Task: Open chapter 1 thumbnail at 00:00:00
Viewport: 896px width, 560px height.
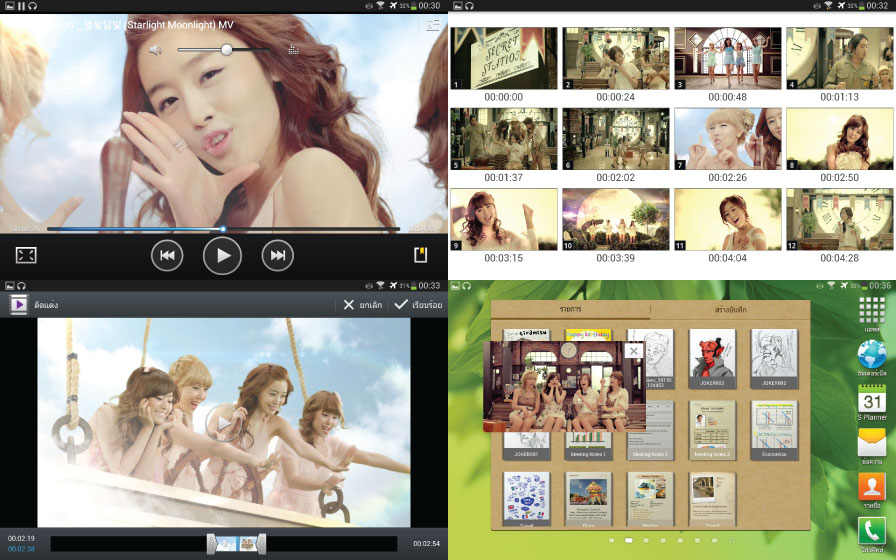Action: pos(503,58)
